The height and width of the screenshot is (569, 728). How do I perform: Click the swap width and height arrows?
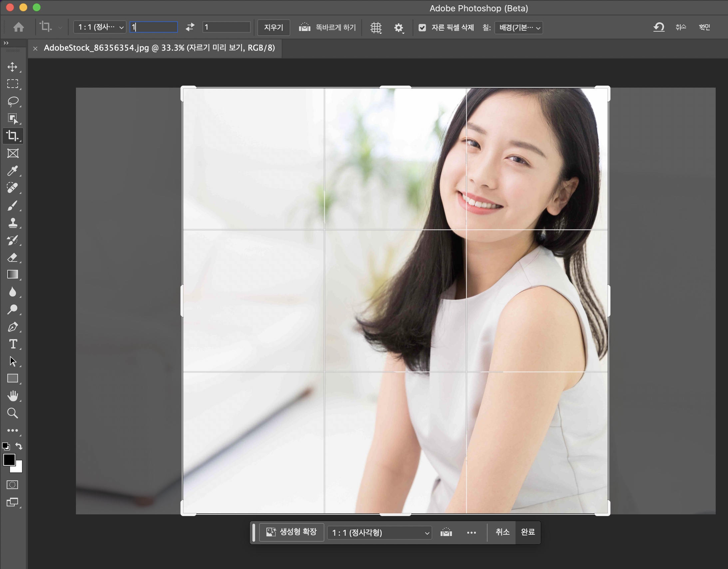tap(190, 27)
